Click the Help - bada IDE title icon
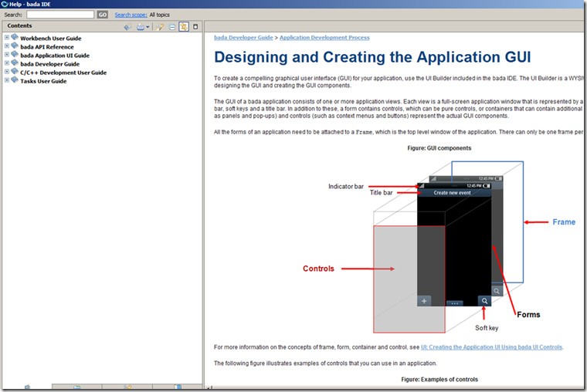 pyautogui.click(x=5, y=4)
